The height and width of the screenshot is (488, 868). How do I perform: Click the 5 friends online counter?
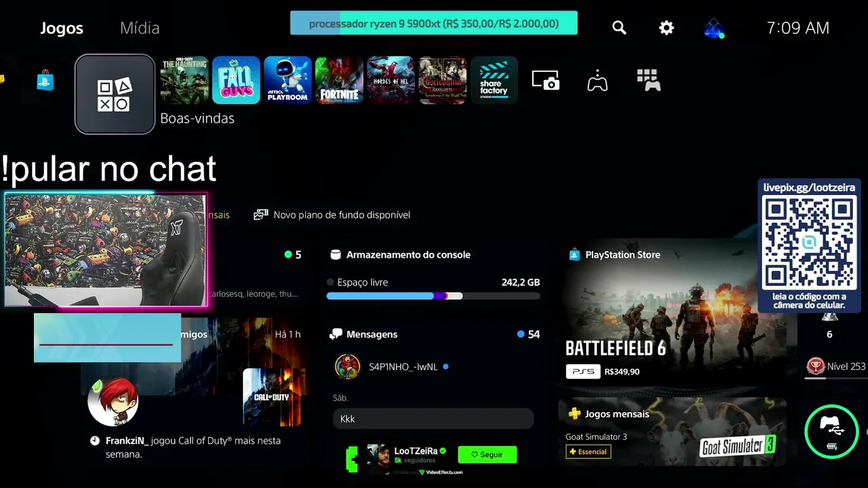tap(298, 255)
